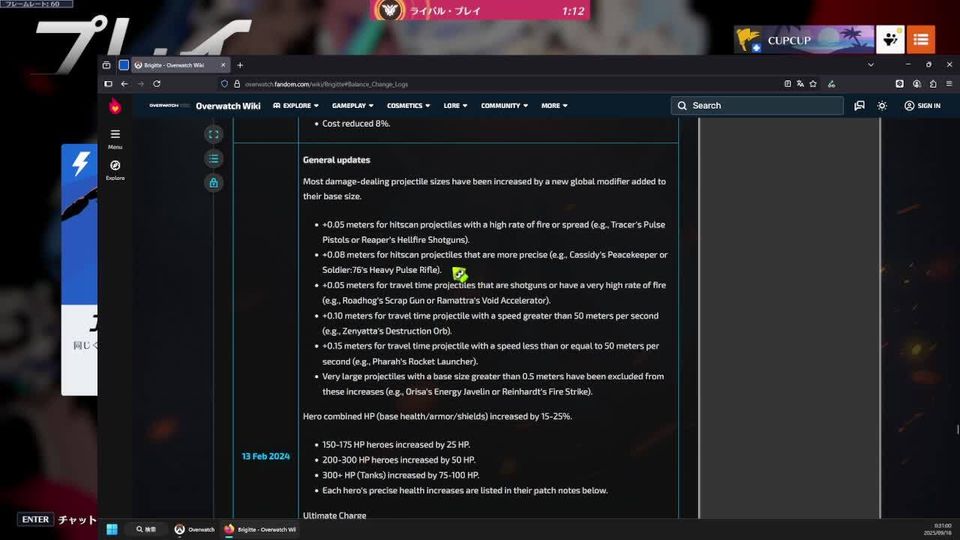Expand the GAMEPLAY dropdown menu
Viewport: 960px width, 540px height.
353,105
